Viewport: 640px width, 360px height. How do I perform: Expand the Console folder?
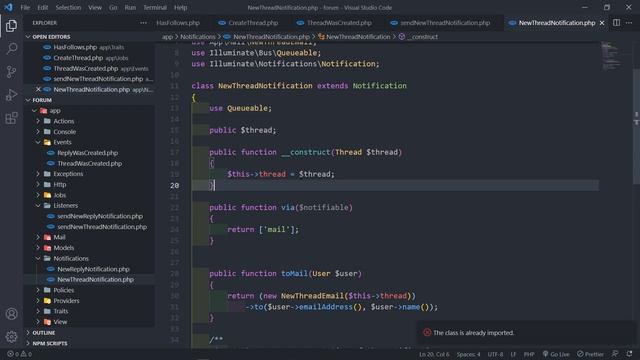(x=38, y=132)
